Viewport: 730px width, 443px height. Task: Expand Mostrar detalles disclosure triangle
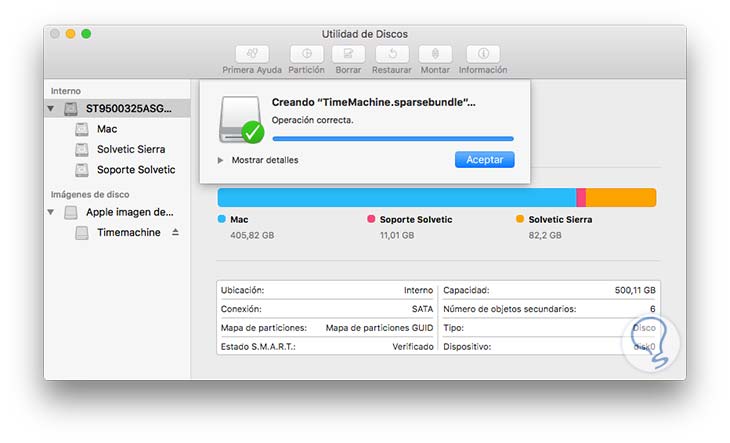pyautogui.click(x=221, y=160)
